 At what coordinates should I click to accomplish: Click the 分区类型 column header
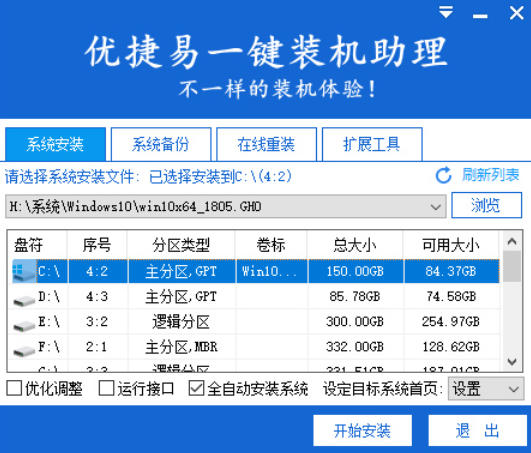181,245
